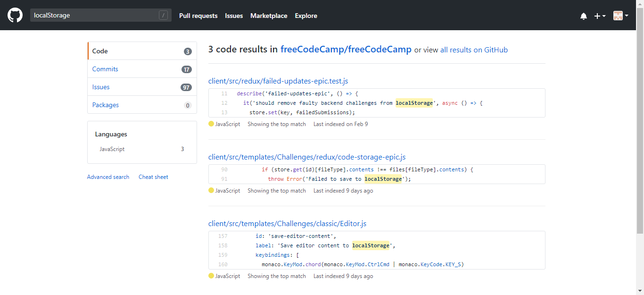Click the GitHub logo
Image resolution: width=644 pixels, height=295 pixels.
(x=15, y=15)
